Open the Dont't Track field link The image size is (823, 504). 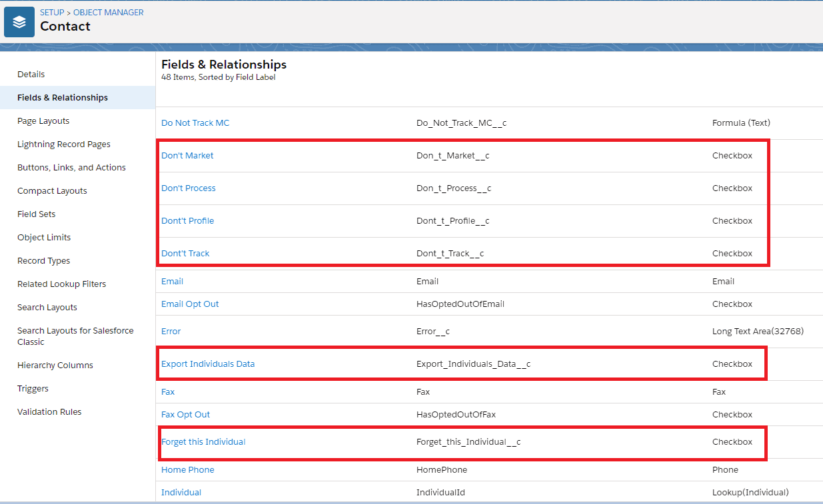tap(185, 254)
